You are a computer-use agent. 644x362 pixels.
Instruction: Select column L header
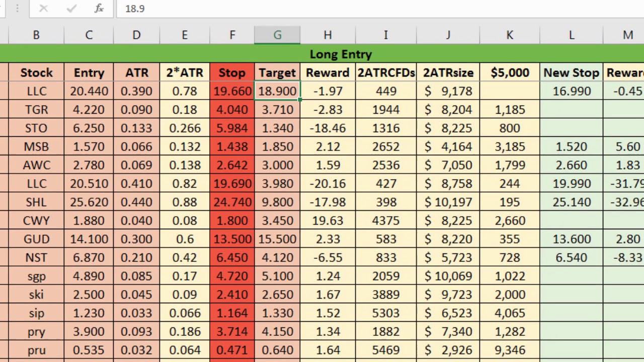click(x=571, y=35)
